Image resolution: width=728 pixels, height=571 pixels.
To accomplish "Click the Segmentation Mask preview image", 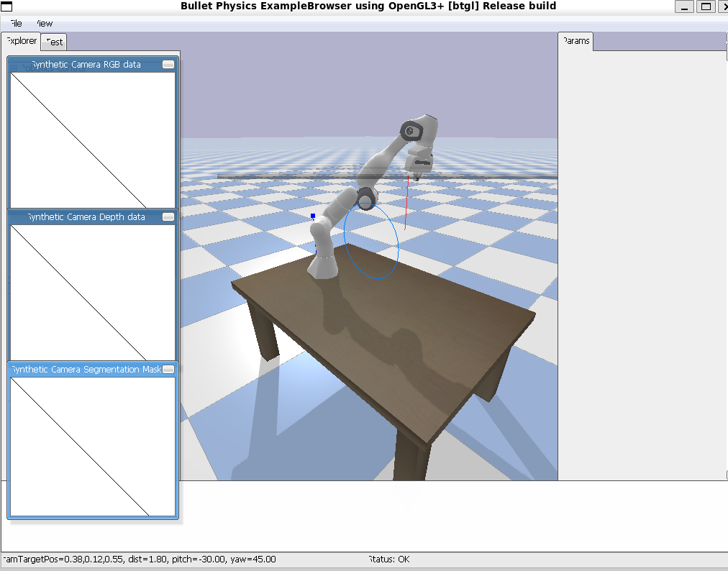I will (x=93, y=446).
